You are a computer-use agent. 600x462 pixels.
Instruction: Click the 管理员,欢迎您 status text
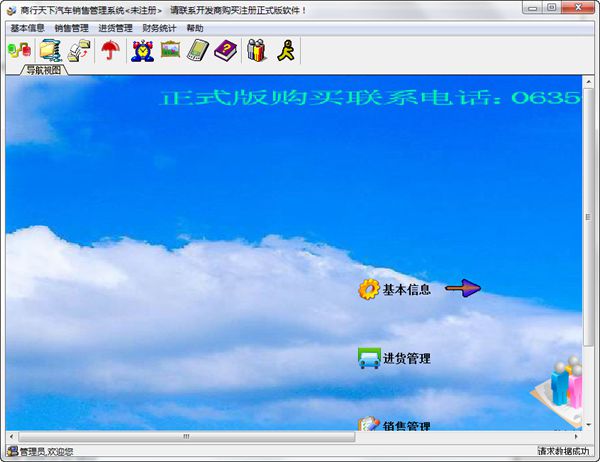46,452
